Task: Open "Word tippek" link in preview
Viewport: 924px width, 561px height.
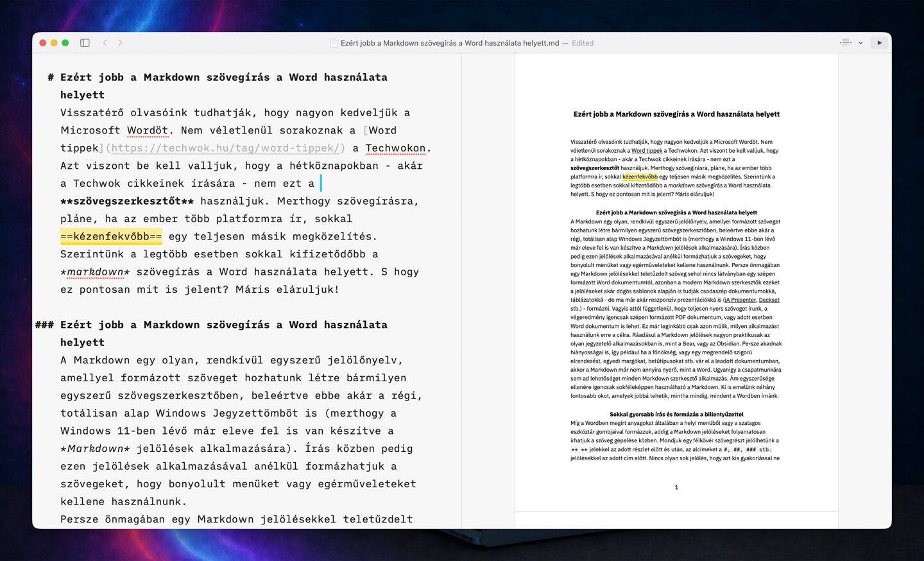Action: point(647,151)
